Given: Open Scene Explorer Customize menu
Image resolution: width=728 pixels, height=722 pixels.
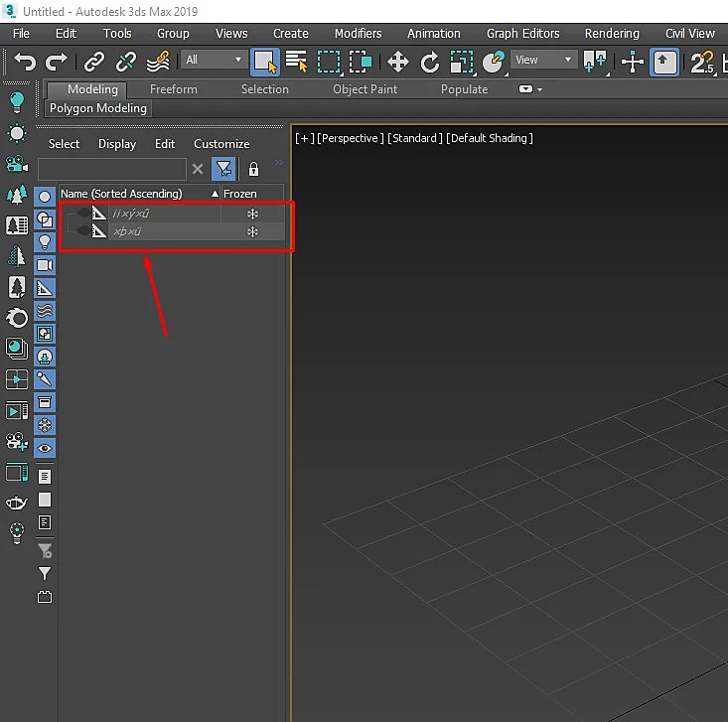Looking at the screenshot, I should 221,144.
